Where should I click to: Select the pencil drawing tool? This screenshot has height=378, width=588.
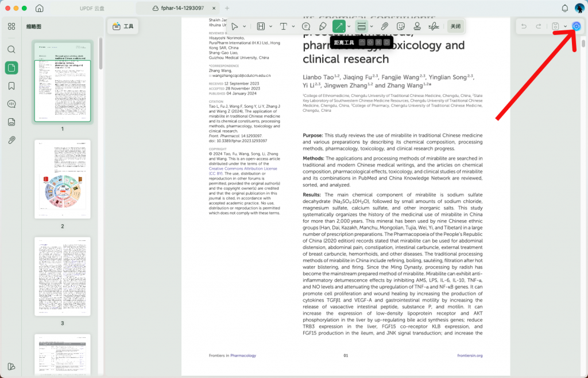pyautogui.click(x=323, y=26)
